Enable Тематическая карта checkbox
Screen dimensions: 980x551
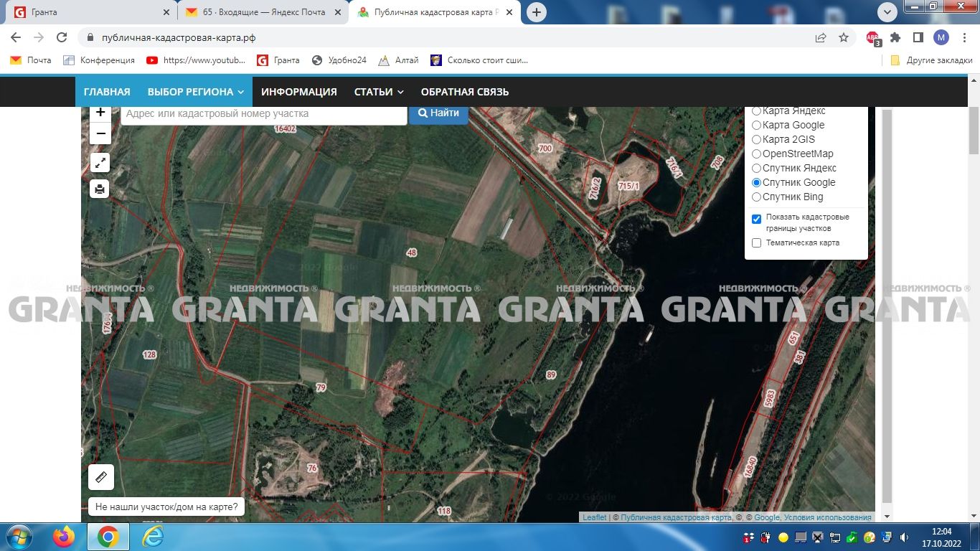pos(756,243)
